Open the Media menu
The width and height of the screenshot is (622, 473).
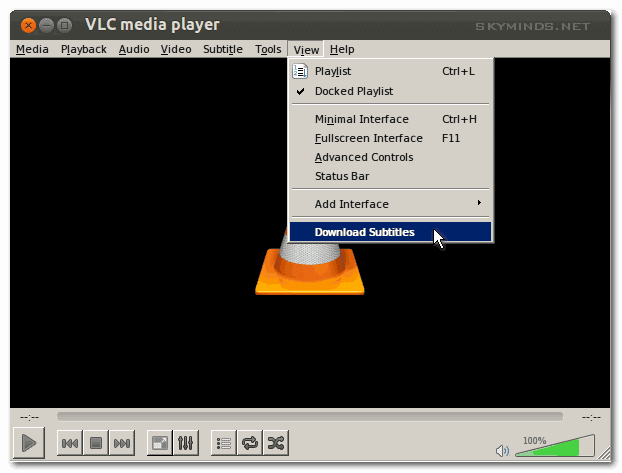pos(32,49)
